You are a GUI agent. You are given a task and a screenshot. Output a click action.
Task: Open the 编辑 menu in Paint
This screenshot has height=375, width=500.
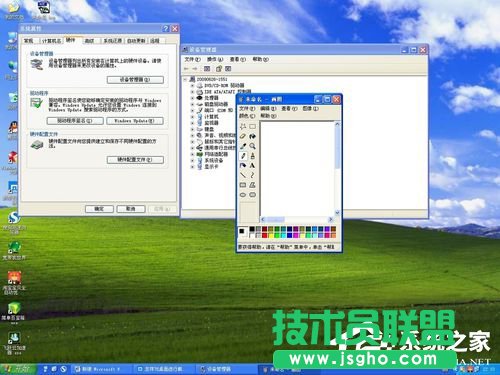coord(268,109)
